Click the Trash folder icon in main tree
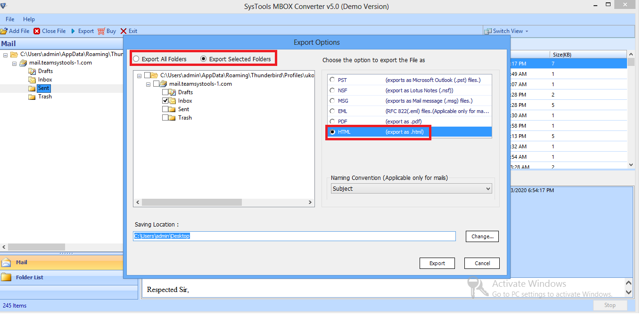The height and width of the screenshot is (316, 644). click(x=32, y=97)
